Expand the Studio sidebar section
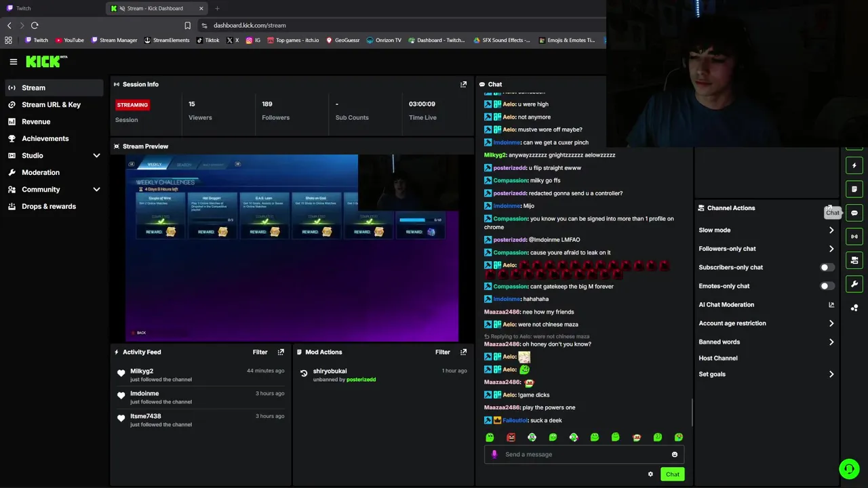The width and height of the screenshot is (868, 488). [96, 156]
